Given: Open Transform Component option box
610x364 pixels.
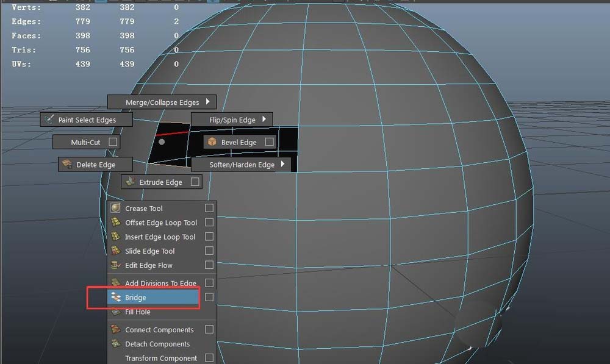Looking at the screenshot, I should pos(209,358).
